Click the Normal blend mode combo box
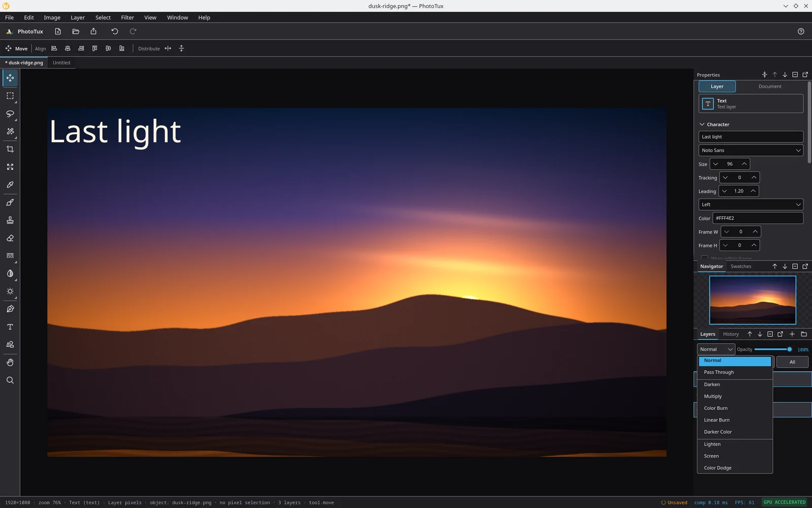 [x=716, y=350]
